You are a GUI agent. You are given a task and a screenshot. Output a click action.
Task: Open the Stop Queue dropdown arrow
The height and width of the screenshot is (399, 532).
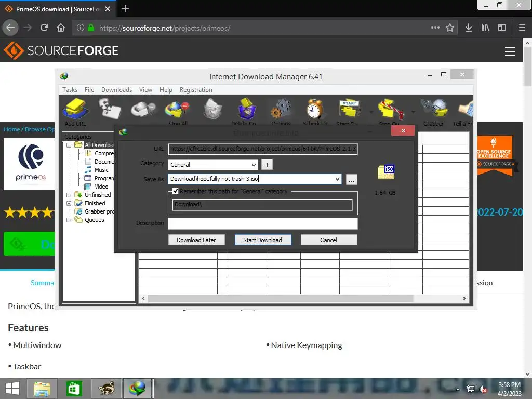click(413, 112)
